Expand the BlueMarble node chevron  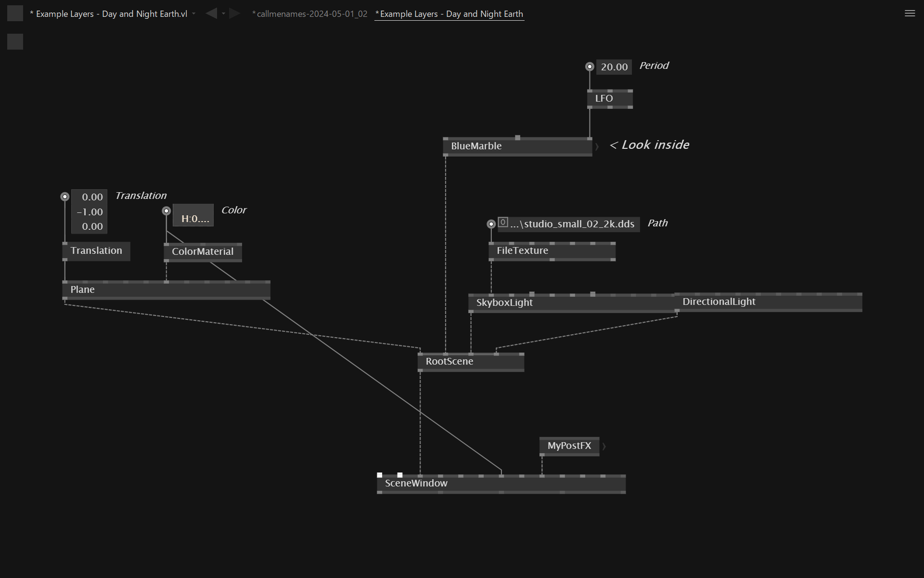coord(597,146)
